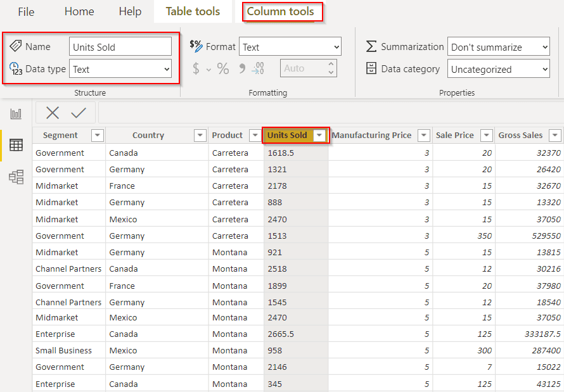The height and width of the screenshot is (392, 564).
Task: Click Gross Sales cell 333187.5
Action: [529, 334]
